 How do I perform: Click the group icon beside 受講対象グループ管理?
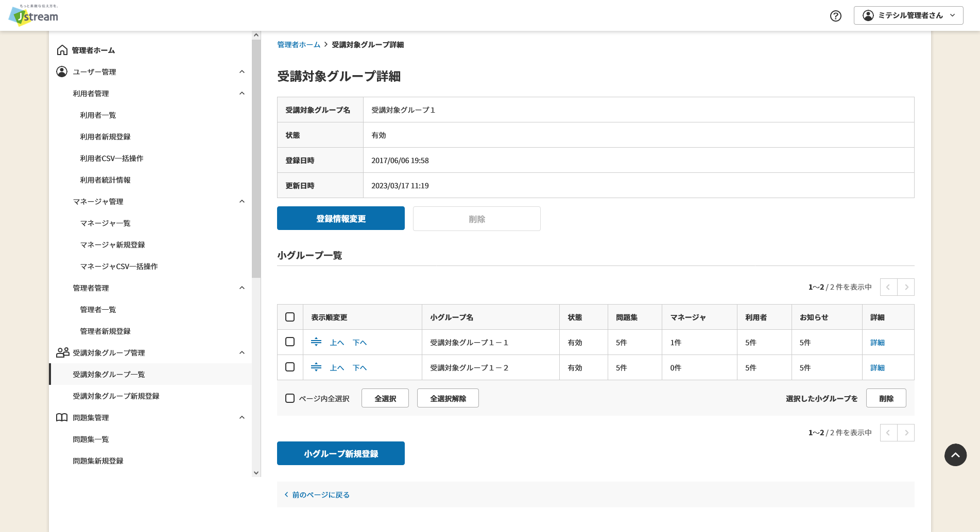coord(62,352)
